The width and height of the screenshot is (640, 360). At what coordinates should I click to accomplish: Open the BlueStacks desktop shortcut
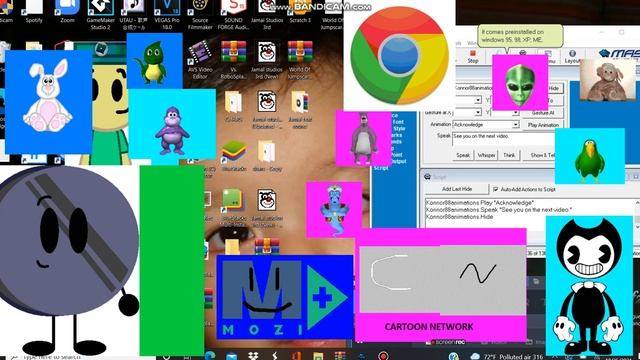click(x=233, y=156)
